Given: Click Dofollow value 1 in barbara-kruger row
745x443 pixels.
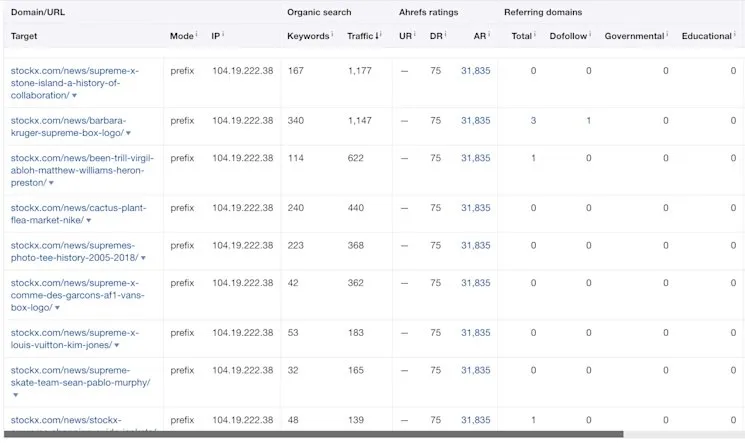Looking at the screenshot, I should pos(588,120).
